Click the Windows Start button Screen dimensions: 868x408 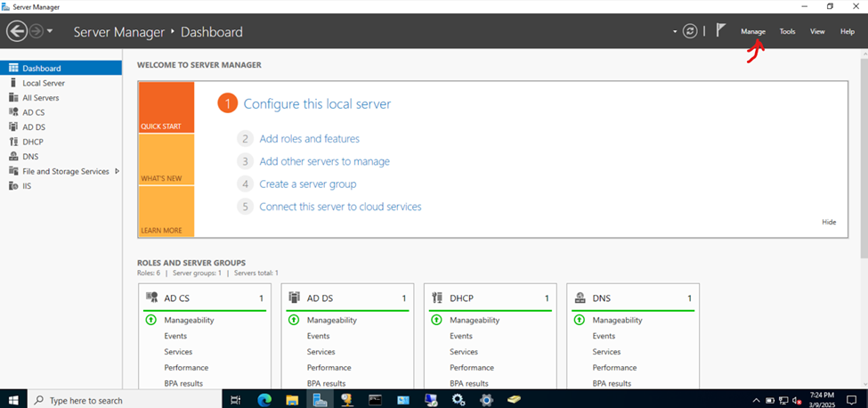[12, 400]
